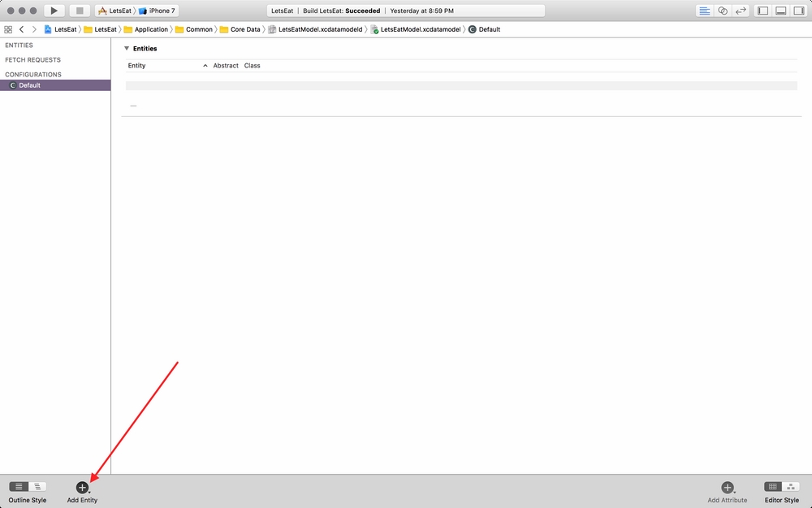Switch Editor Style to graph view

click(791, 486)
